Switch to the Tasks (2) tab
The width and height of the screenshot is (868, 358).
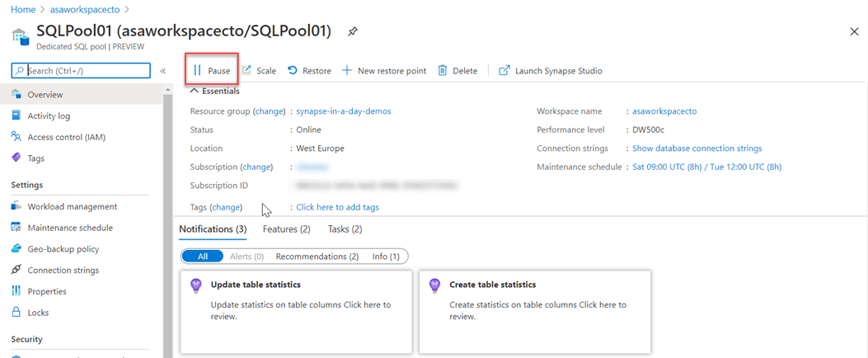345,228
